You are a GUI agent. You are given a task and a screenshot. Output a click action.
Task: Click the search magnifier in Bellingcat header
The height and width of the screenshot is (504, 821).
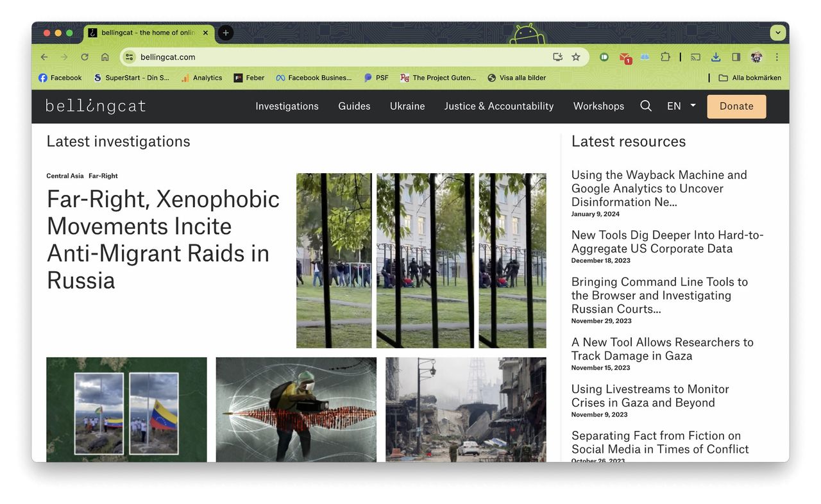click(646, 106)
